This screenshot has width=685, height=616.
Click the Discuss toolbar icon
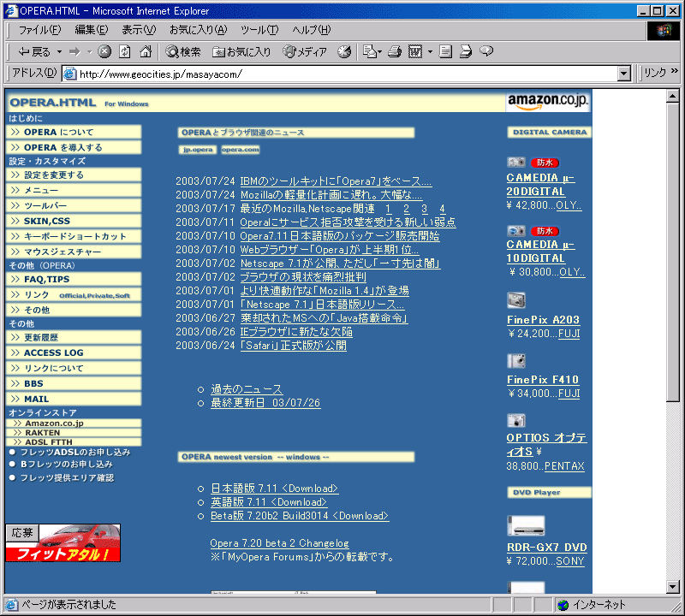(466, 52)
